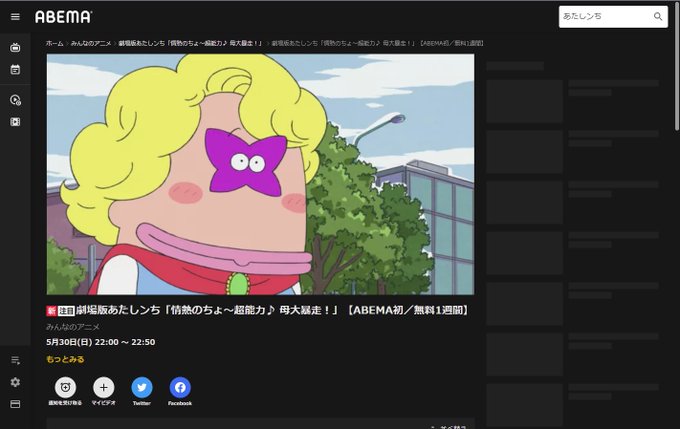Open the video play sidebar icon
The height and width of the screenshot is (429, 680).
coord(15,100)
